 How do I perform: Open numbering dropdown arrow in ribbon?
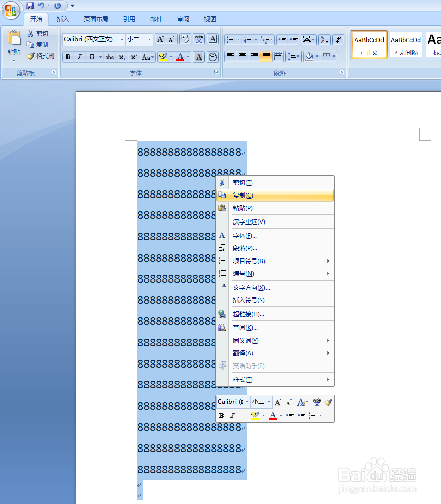point(256,40)
